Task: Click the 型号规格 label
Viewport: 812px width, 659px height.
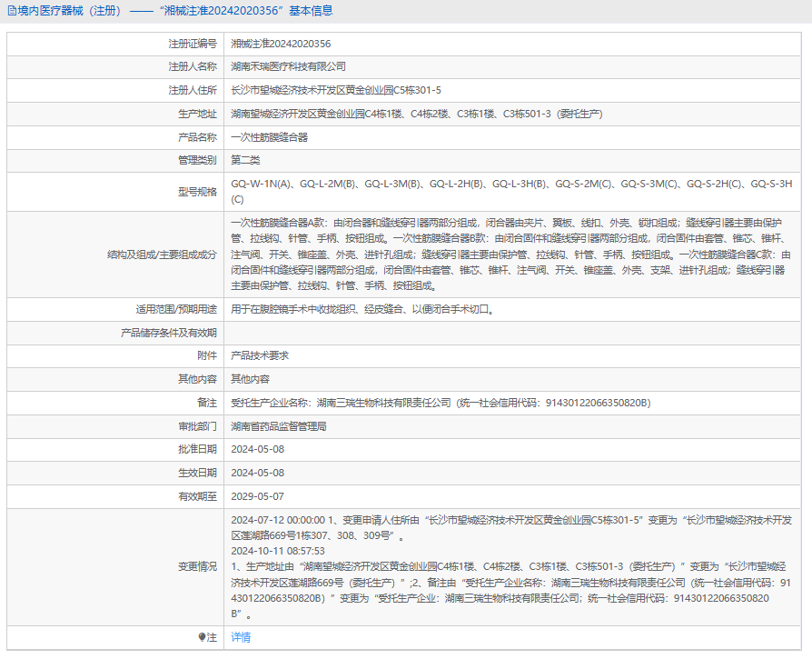Action: [197, 192]
